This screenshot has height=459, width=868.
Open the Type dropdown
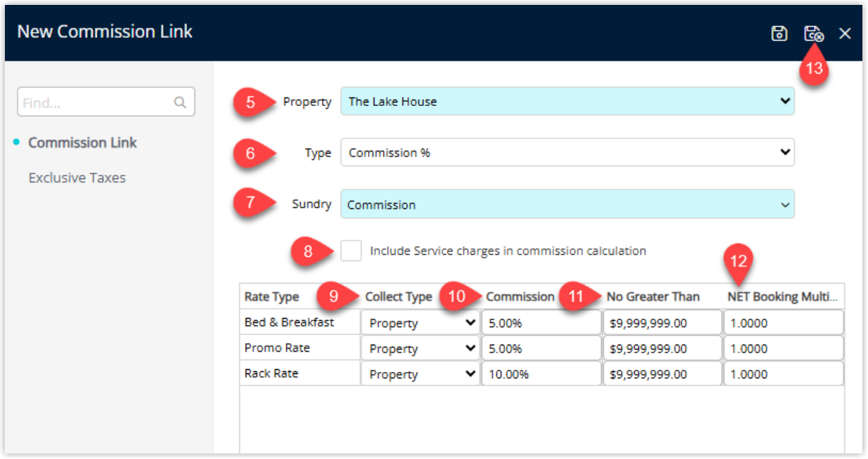(x=567, y=152)
